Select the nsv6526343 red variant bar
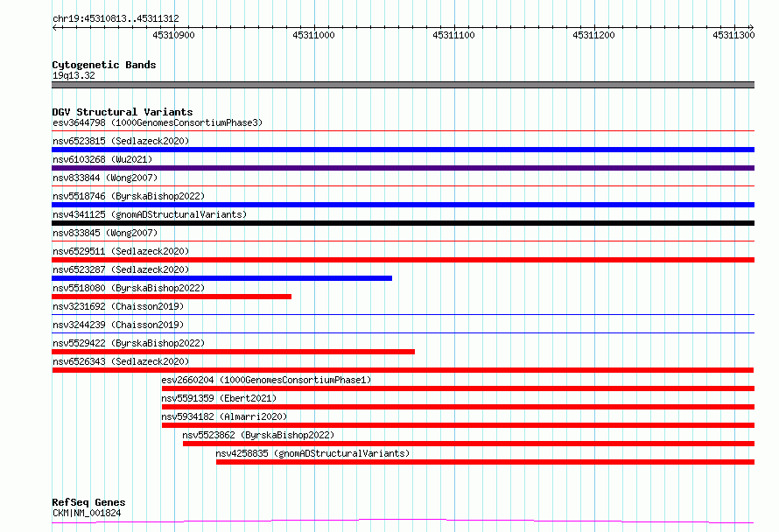Screen dimensions: 779x532 pos(403,370)
